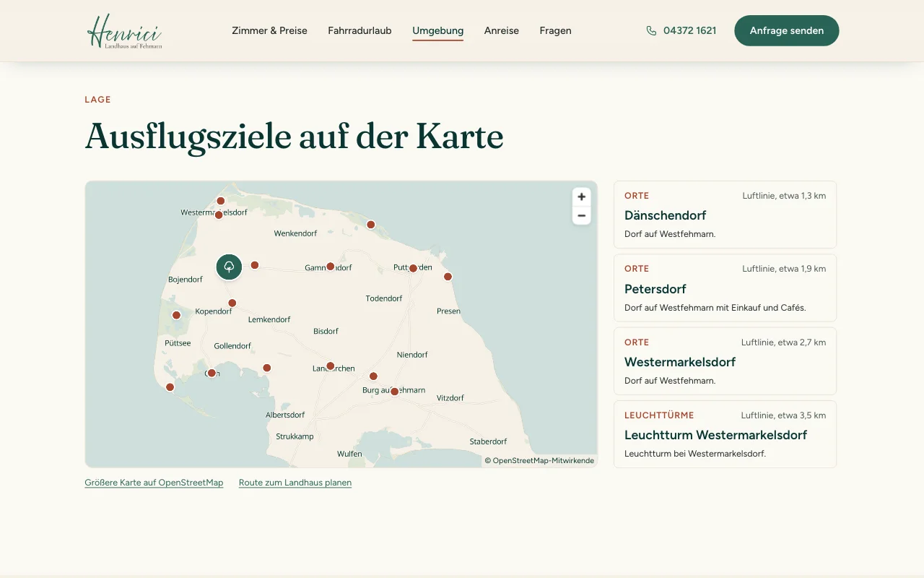Click the Wenkendorf label on the map
Viewport: 924px width, 578px height.
point(295,233)
